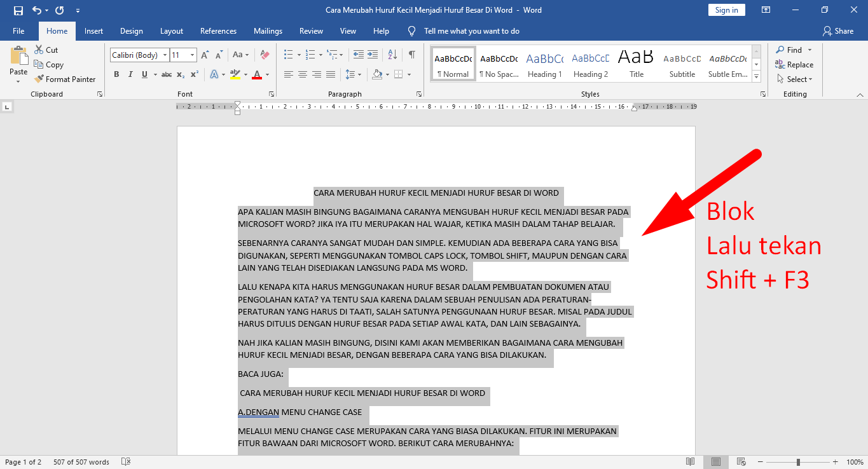Open the Select dropdown in Editing
Image resolution: width=868 pixels, height=469 pixels.
pyautogui.click(x=795, y=79)
